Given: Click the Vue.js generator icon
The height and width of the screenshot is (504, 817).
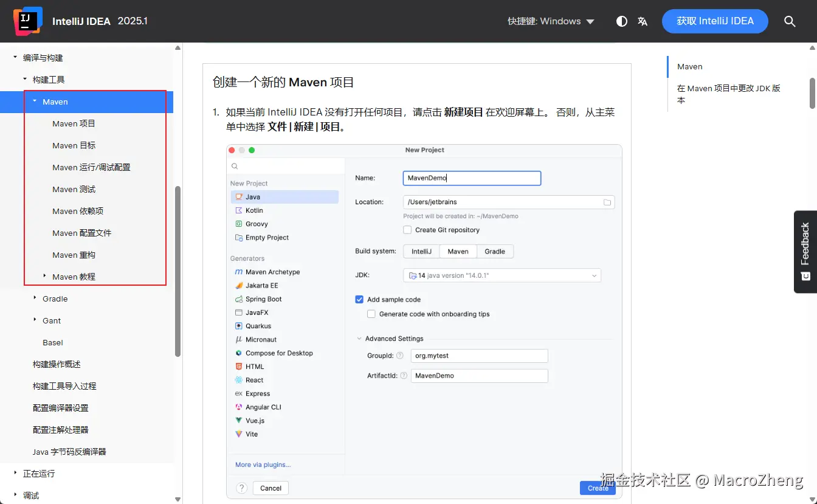Looking at the screenshot, I should [x=239, y=420].
